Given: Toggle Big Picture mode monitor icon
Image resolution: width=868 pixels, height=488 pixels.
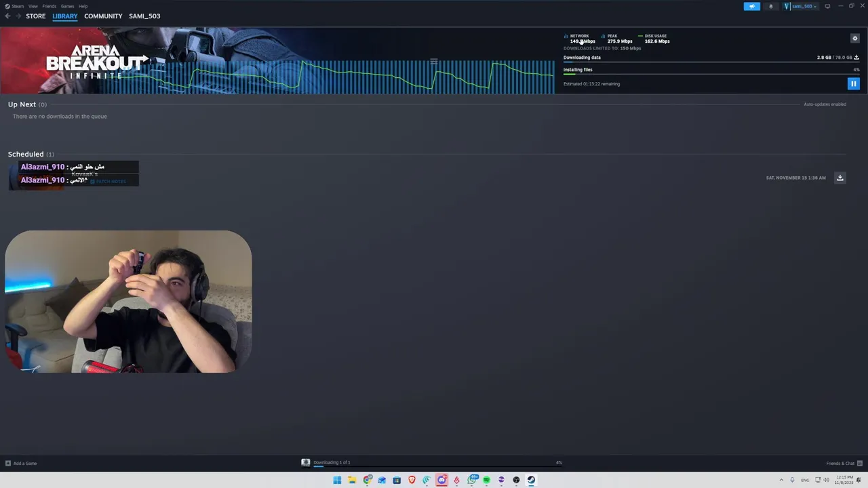Looking at the screenshot, I should (x=827, y=6).
